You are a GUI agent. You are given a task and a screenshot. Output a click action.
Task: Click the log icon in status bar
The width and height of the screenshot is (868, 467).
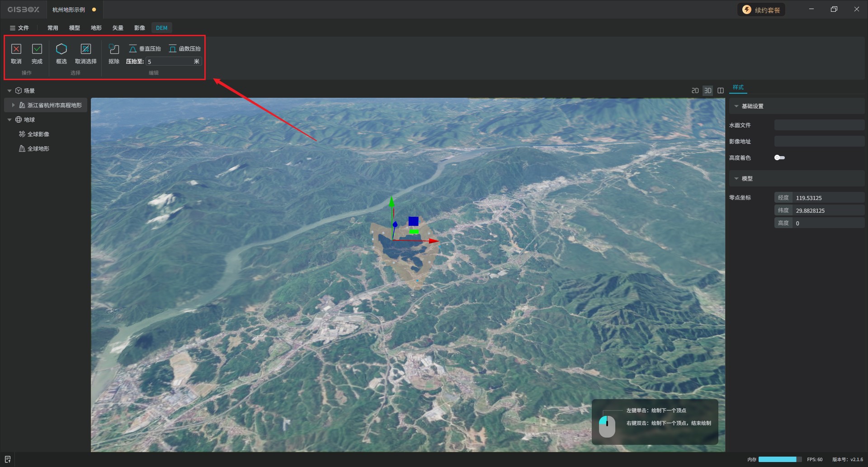coord(8,459)
